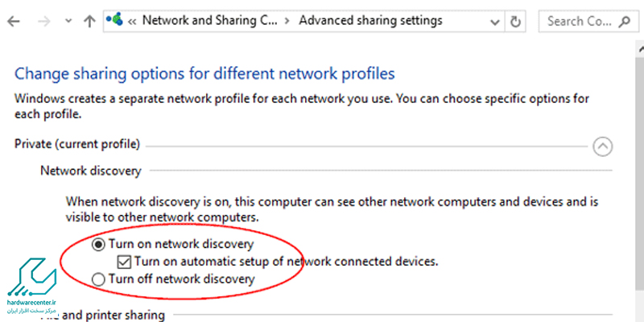
Task: Select Turn off network discovery
Action: pos(173,279)
